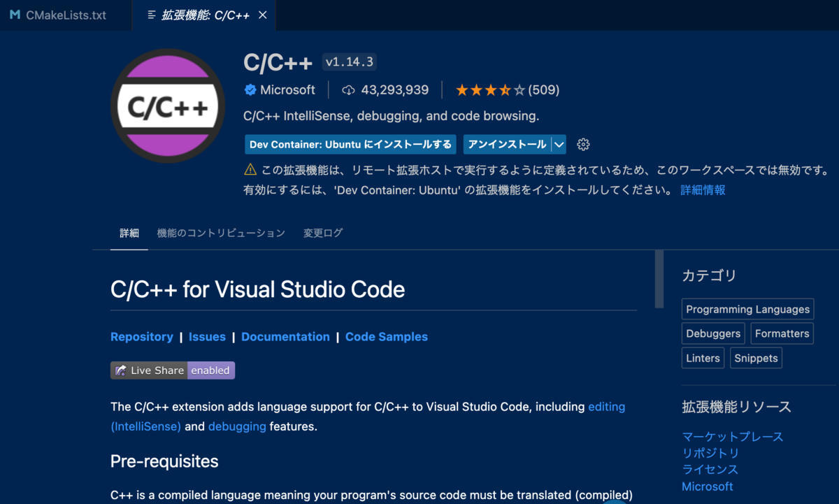
Task: Select the Debuggers category
Action: click(x=713, y=333)
